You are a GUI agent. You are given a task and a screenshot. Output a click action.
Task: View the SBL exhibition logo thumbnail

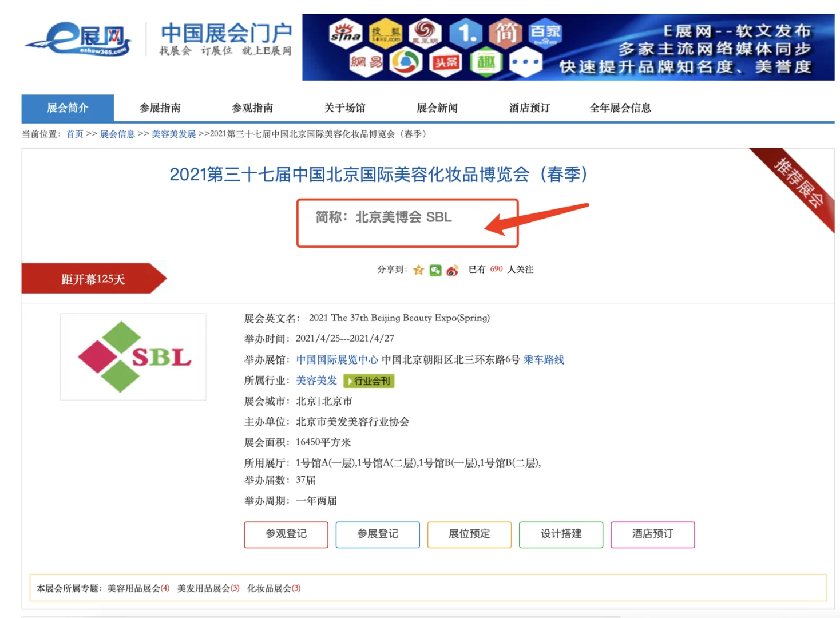(x=133, y=356)
